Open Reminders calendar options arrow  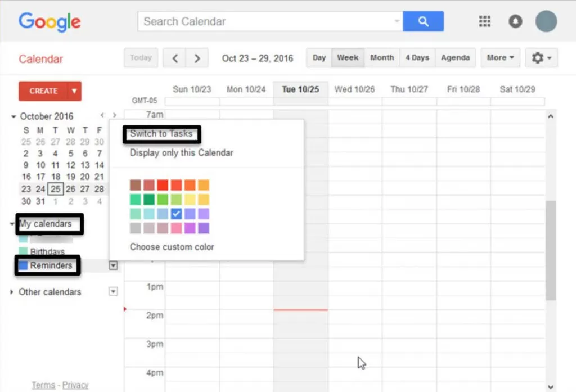tap(113, 265)
